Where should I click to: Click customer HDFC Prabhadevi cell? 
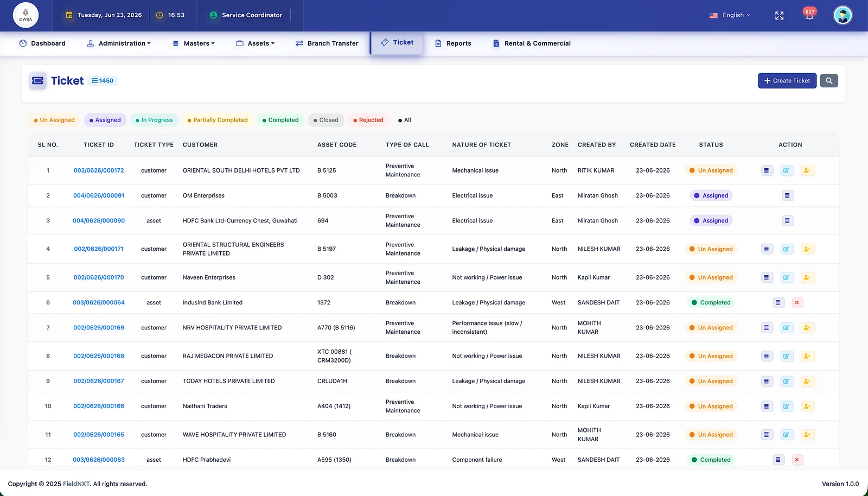[207, 460]
